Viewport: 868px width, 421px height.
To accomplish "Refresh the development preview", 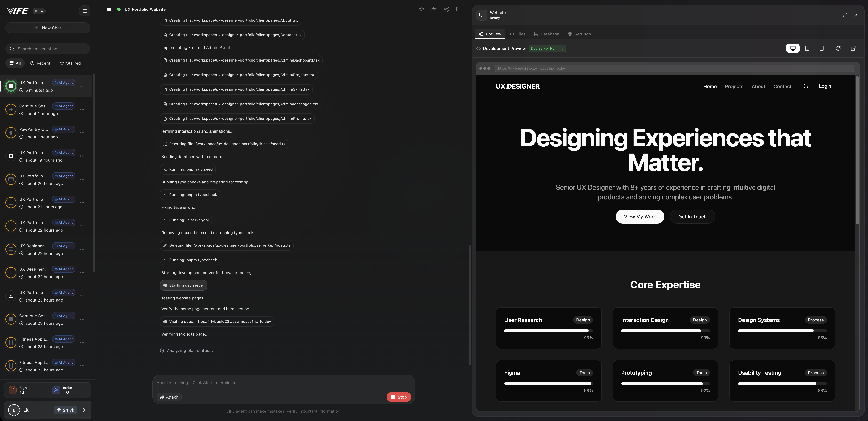I will click(838, 49).
